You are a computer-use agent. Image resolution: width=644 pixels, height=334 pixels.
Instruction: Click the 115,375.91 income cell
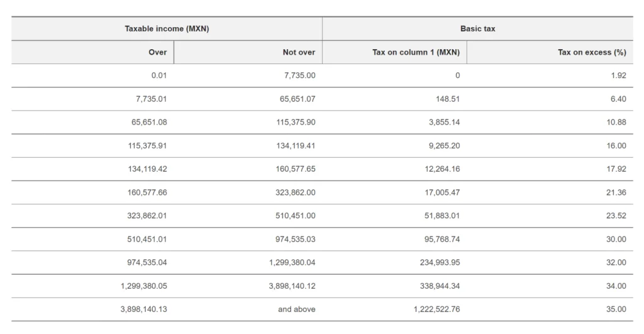click(x=147, y=145)
